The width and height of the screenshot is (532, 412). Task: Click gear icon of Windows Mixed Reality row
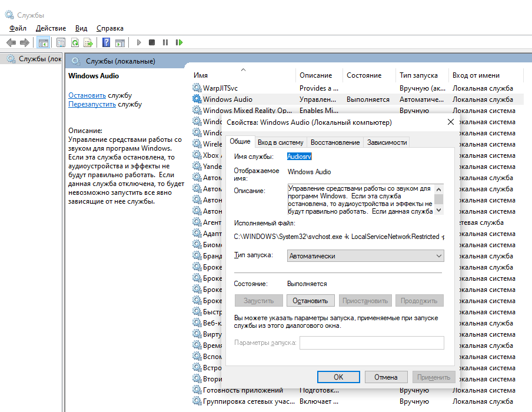[x=197, y=110]
